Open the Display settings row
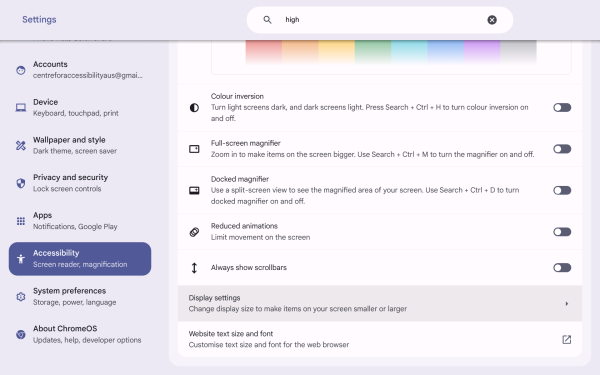 click(x=380, y=303)
